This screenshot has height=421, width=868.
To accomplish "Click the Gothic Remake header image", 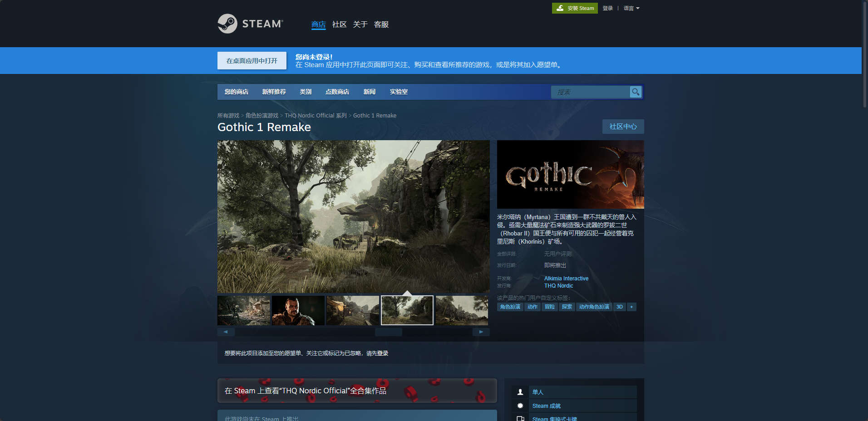I will coord(571,174).
